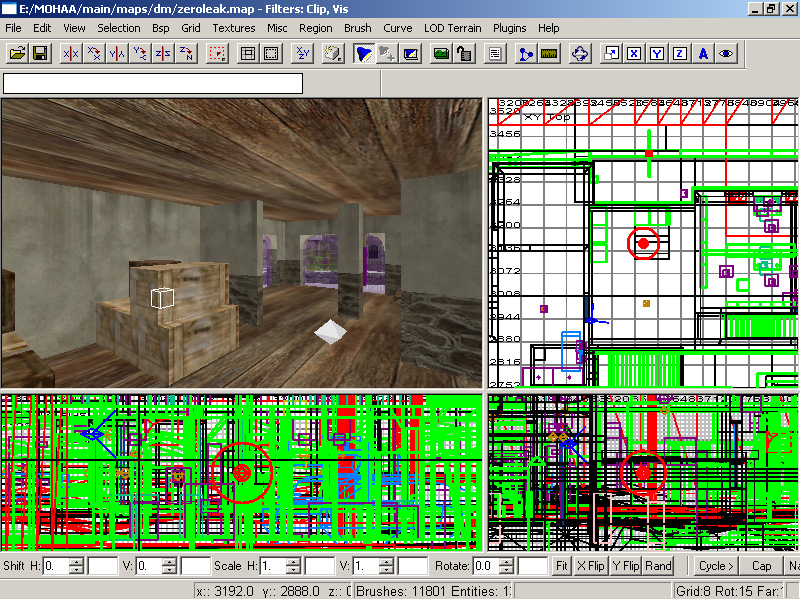Screen dimensions: 800x600
Task: Toggle the blue clipper tool
Action: coord(364,53)
